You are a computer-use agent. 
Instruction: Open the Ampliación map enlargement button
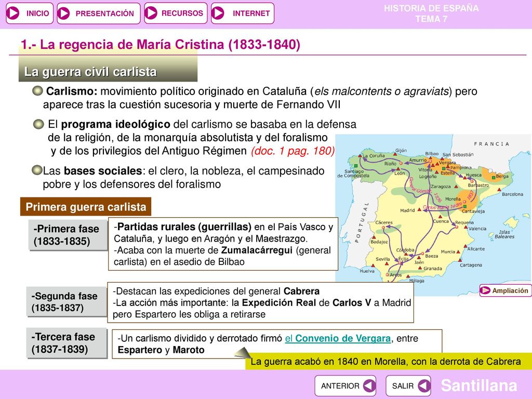506,290
